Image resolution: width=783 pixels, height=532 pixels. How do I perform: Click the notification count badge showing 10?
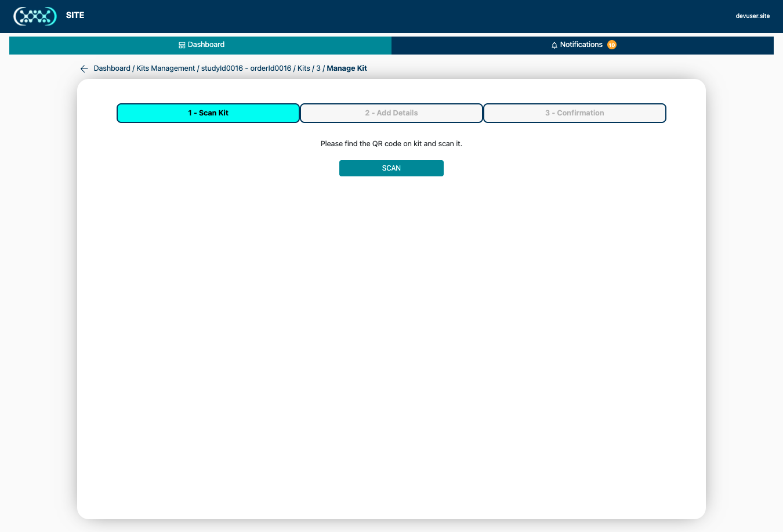coord(611,44)
